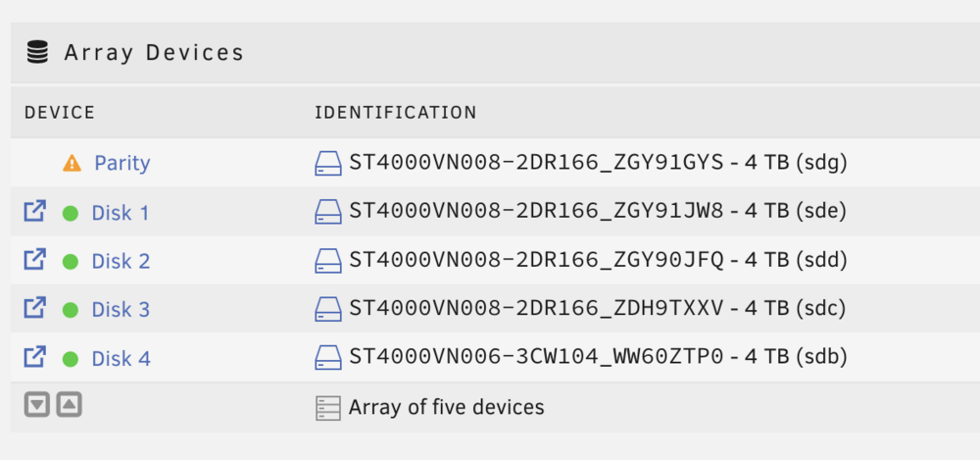Open Disk 4 browse share icon
The height and width of the screenshot is (460, 980).
[34, 357]
